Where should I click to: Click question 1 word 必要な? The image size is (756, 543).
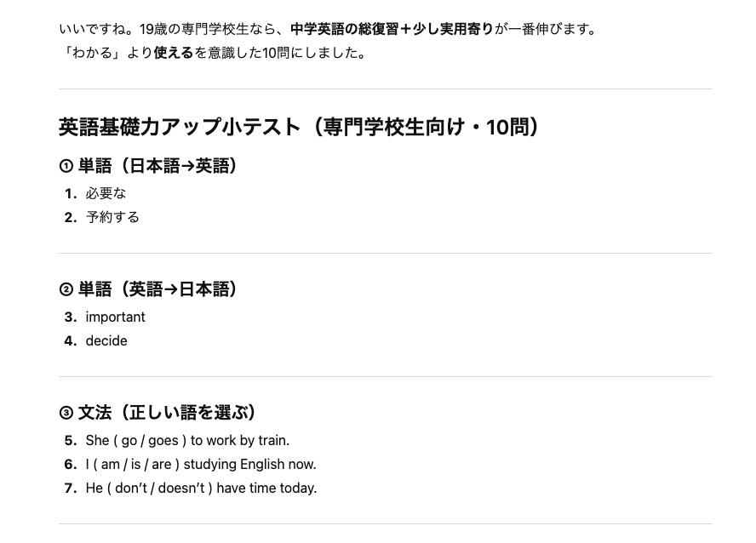tap(106, 193)
